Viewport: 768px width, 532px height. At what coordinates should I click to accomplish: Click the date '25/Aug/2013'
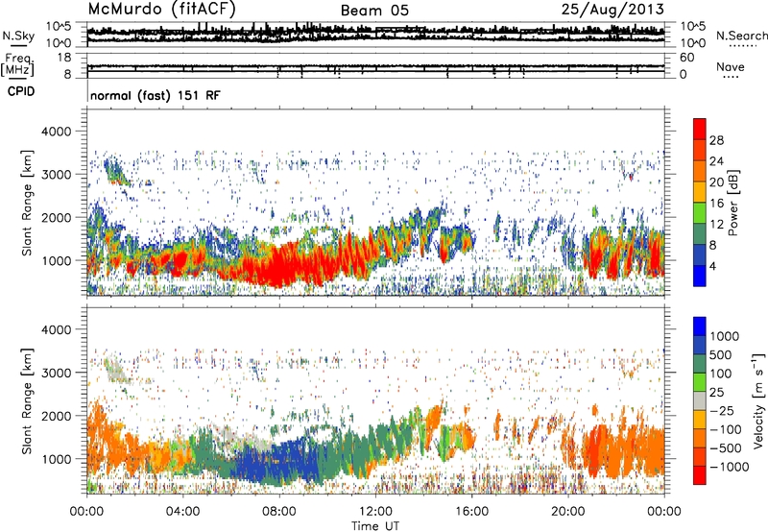coord(612,10)
